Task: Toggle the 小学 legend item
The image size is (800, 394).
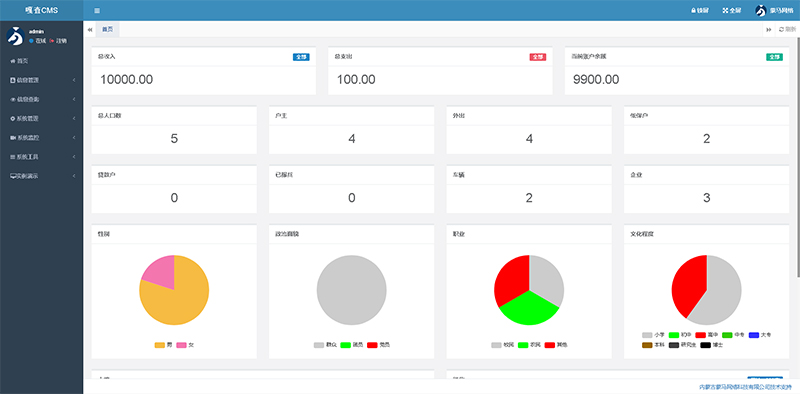Action: point(654,335)
